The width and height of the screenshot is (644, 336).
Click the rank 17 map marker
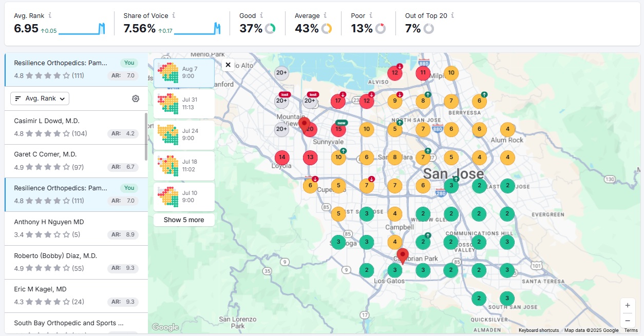coord(338,101)
